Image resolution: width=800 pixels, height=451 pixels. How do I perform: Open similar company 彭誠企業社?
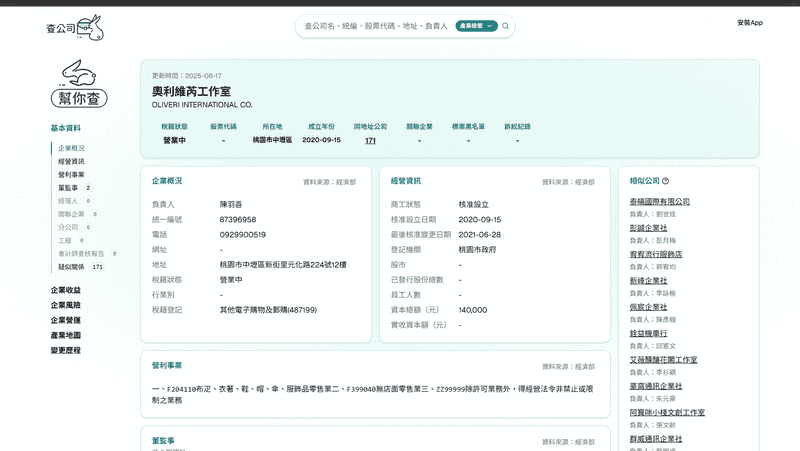(648, 228)
